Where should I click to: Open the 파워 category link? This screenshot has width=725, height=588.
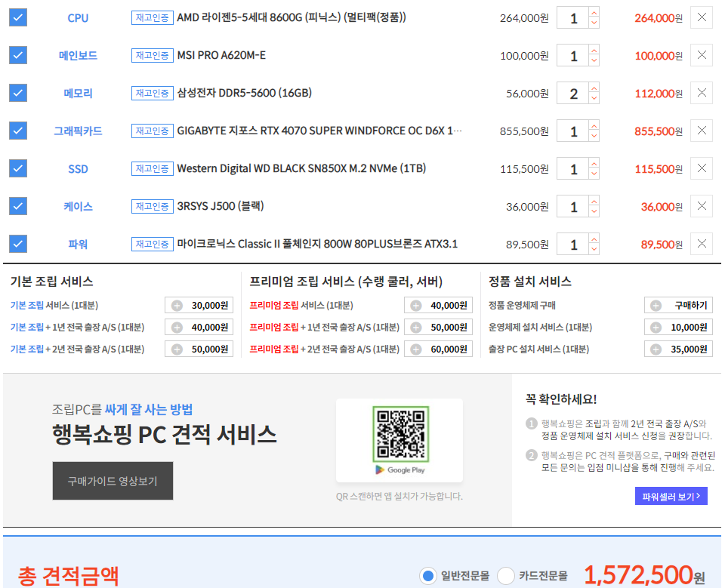[x=78, y=244]
